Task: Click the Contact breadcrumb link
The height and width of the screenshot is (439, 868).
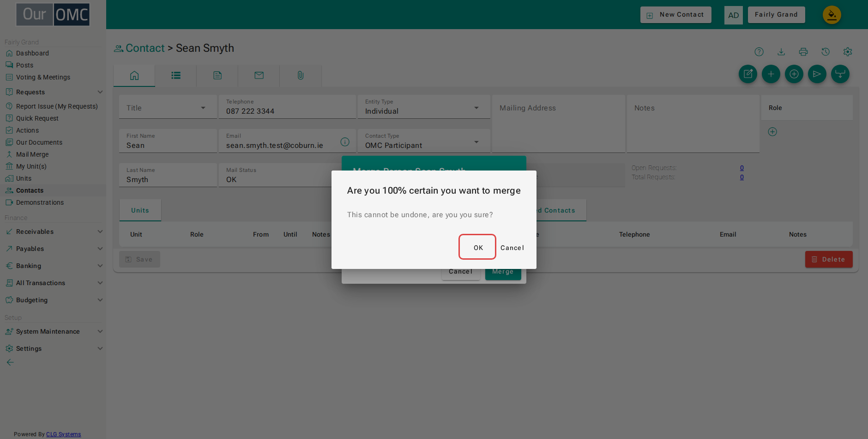Action: click(145, 48)
